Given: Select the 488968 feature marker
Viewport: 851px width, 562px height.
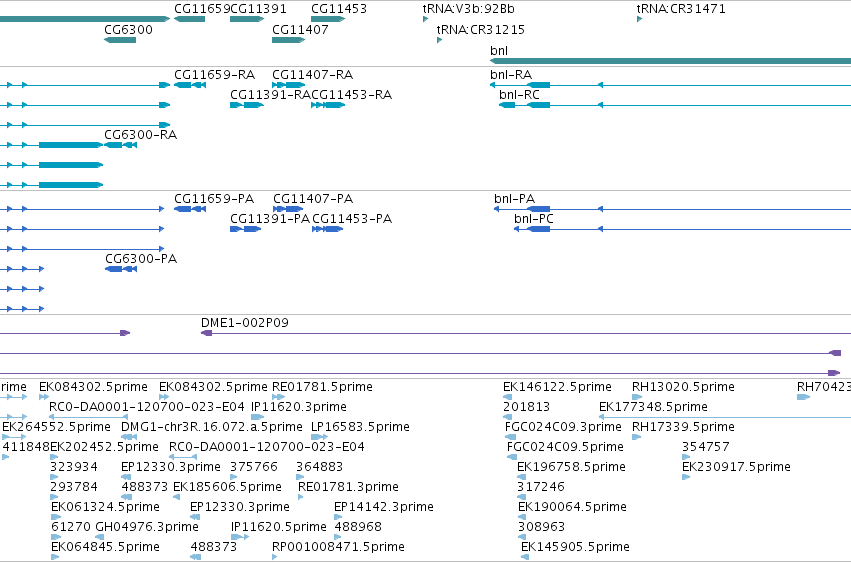Looking at the screenshot, I should tap(338, 537).
